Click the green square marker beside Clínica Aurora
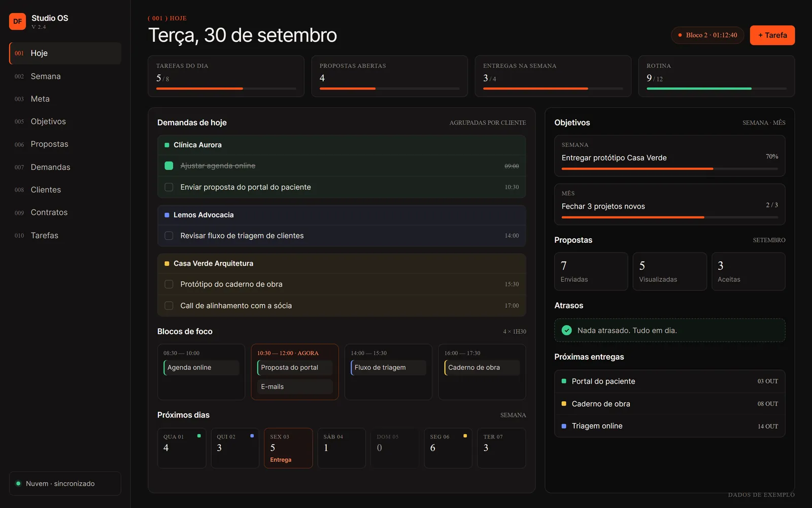The image size is (812, 508). (167, 145)
